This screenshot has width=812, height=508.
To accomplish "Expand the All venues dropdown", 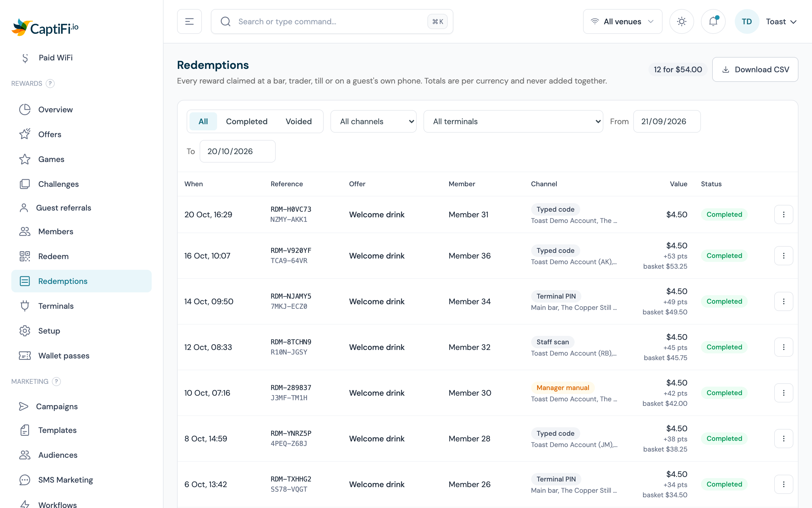I will click(623, 21).
